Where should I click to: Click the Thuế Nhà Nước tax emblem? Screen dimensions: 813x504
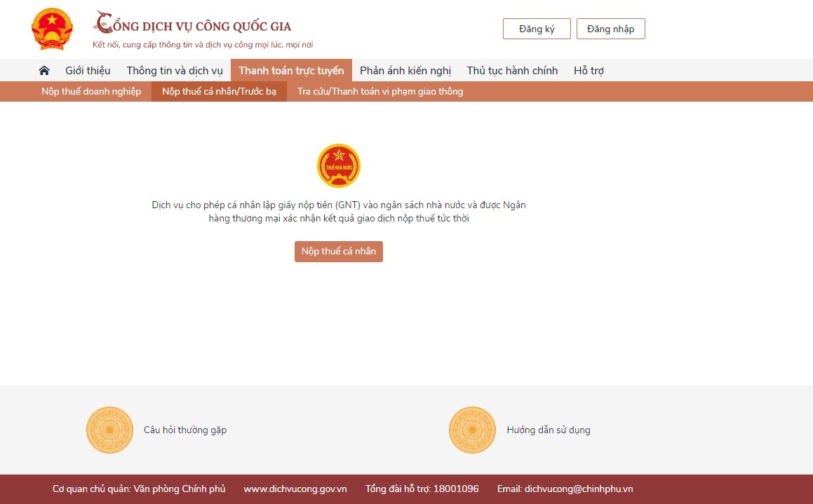pos(338,166)
